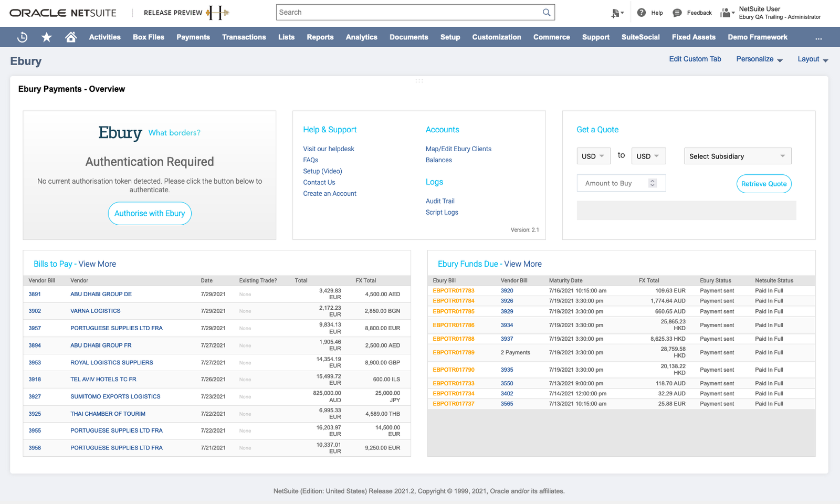Click the Maturity Date column header
840x504 pixels.
click(x=565, y=280)
